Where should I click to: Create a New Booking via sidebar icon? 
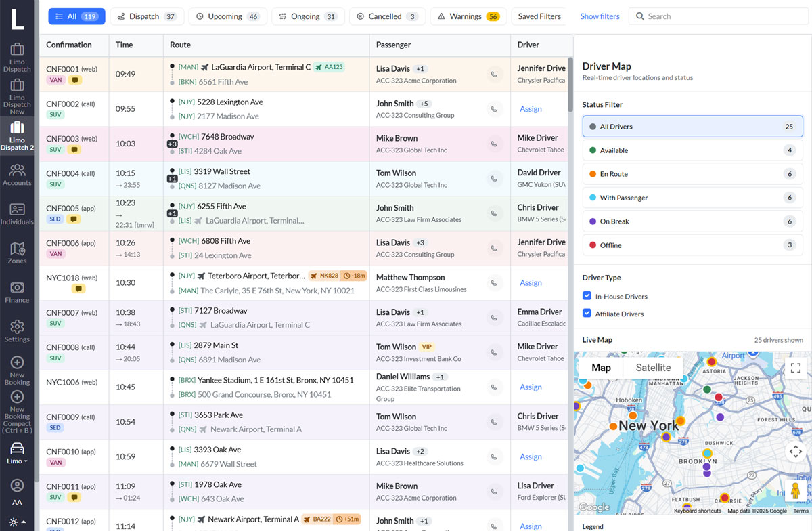17,370
